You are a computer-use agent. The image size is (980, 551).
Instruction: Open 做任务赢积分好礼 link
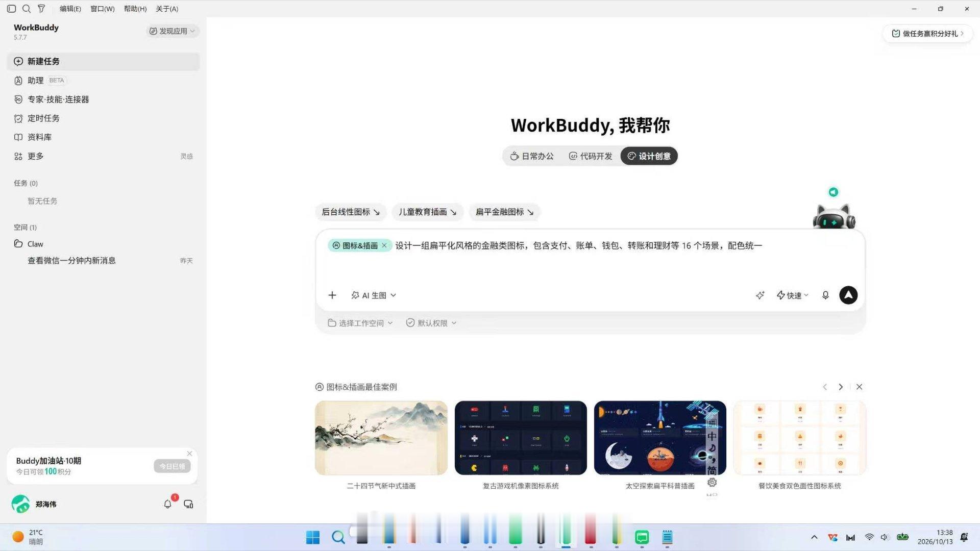[927, 34]
